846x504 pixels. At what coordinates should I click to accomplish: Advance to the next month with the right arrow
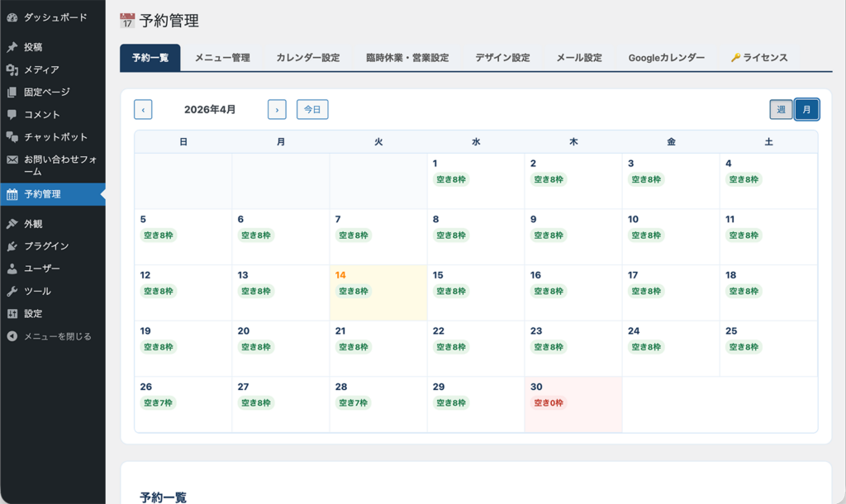point(277,108)
